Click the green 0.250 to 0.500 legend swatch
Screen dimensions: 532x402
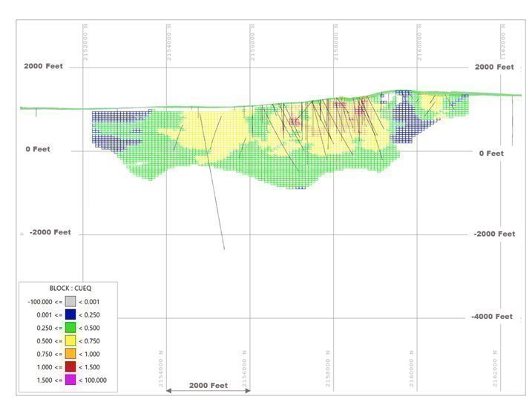pyautogui.click(x=70, y=328)
